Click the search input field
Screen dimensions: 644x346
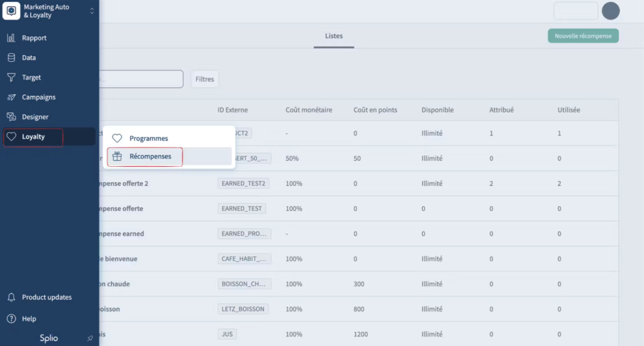tap(141, 79)
